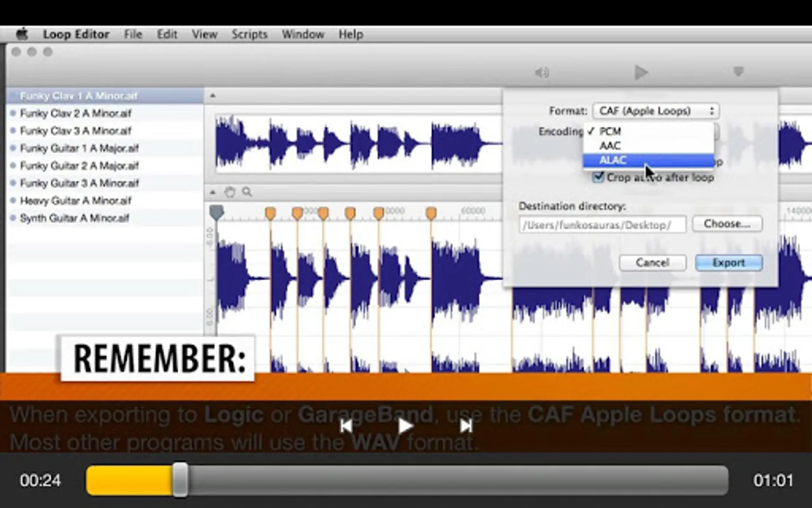This screenshot has width=812, height=508.
Task: Collapse the overview waveform panel triangle
Action: pos(213,95)
